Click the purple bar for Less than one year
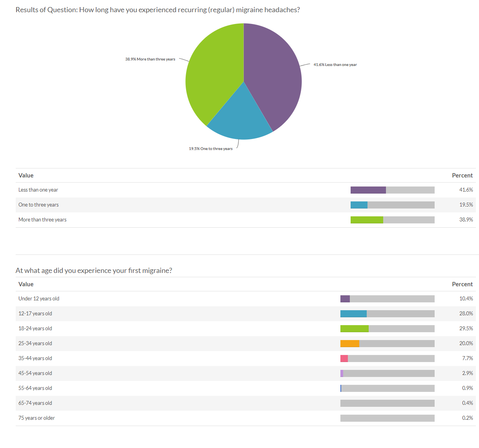Viewport: 479px width, 448px height. 368,190
